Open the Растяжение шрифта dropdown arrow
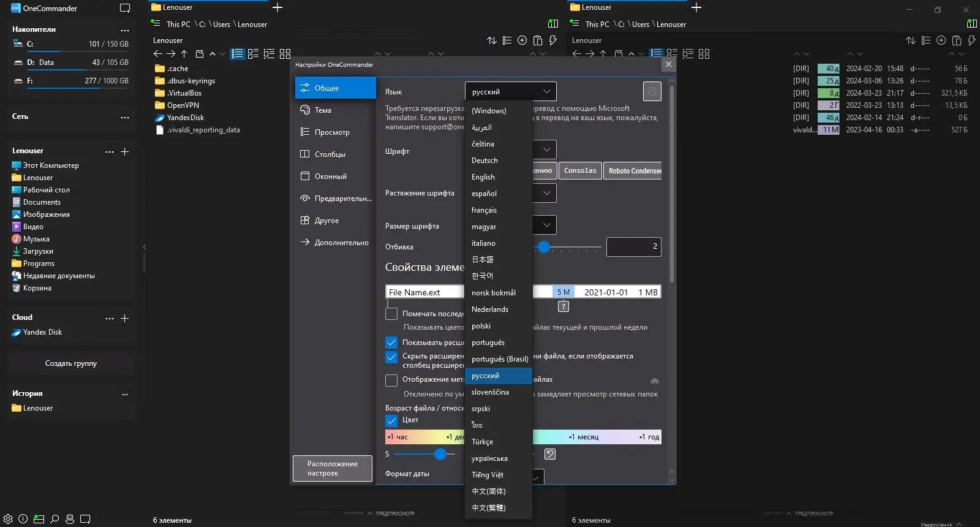Image resolution: width=980 pixels, height=527 pixels. (546, 193)
